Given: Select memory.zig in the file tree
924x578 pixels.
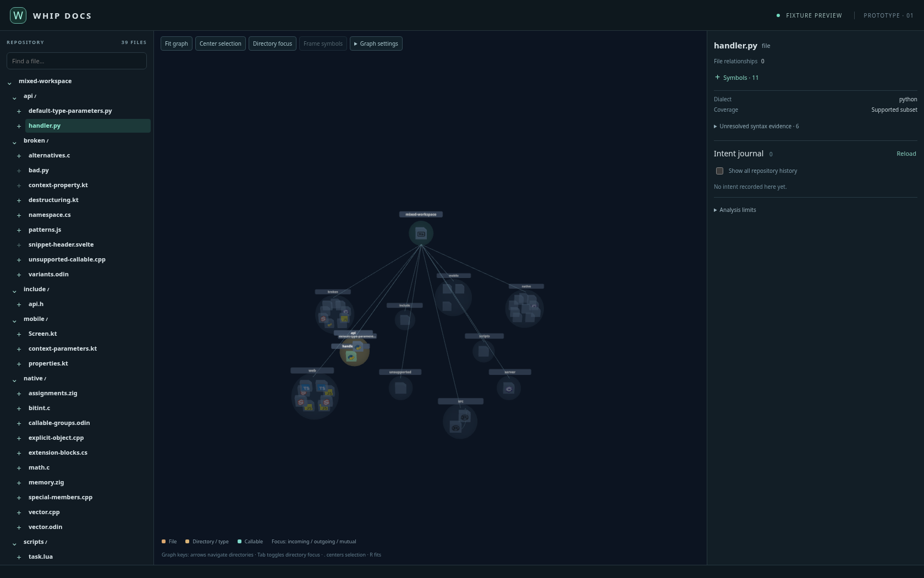Looking at the screenshot, I should coord(46,482).
